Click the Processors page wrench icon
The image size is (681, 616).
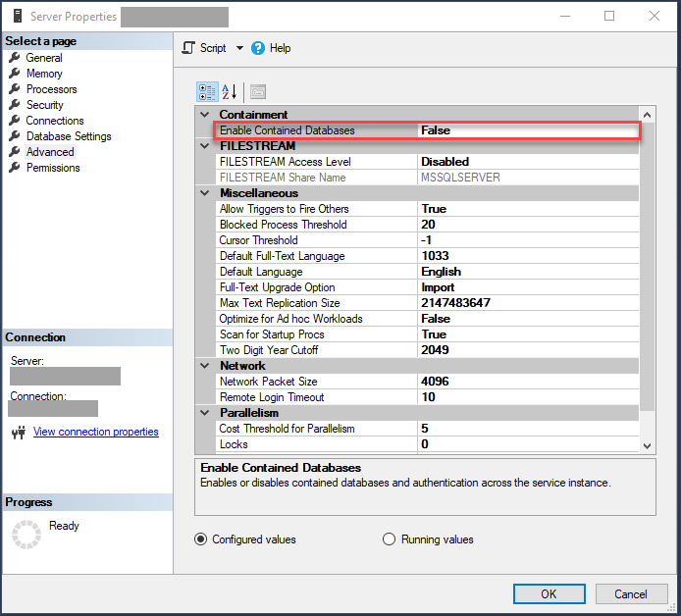pos(15,88)
